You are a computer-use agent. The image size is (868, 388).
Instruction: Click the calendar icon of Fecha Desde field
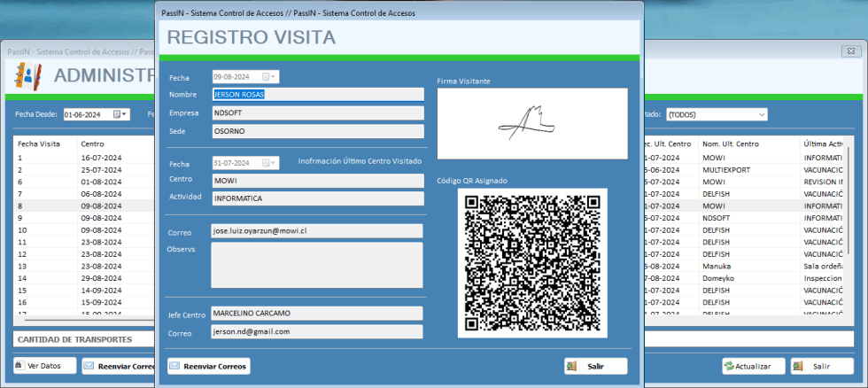point(117,114)
